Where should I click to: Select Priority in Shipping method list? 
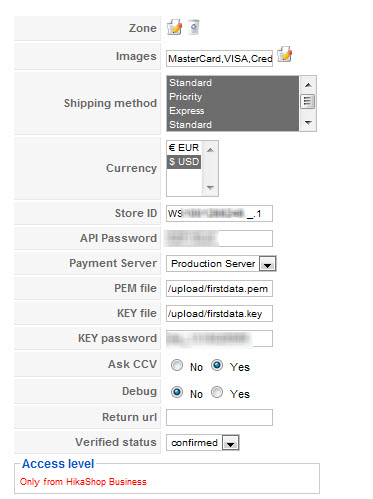tap(232, 97)
